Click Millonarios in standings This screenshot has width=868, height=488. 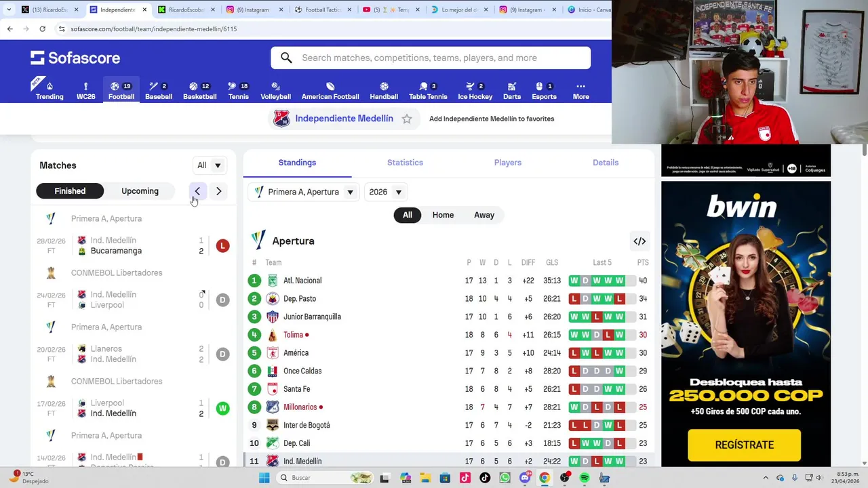[300, 407]
